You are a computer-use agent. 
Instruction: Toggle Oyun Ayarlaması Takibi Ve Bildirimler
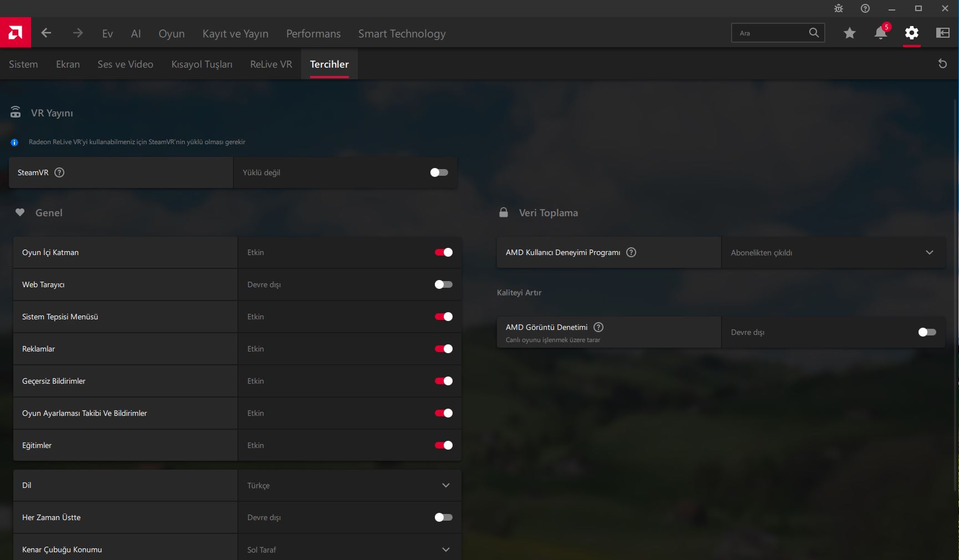pos(444,413)
